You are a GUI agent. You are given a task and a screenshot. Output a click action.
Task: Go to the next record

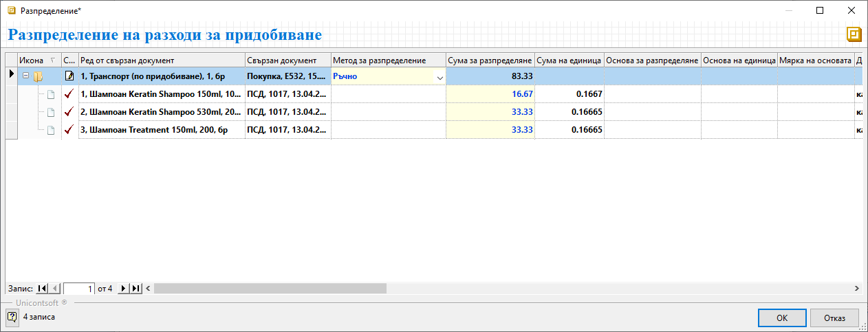pos(124,289)
